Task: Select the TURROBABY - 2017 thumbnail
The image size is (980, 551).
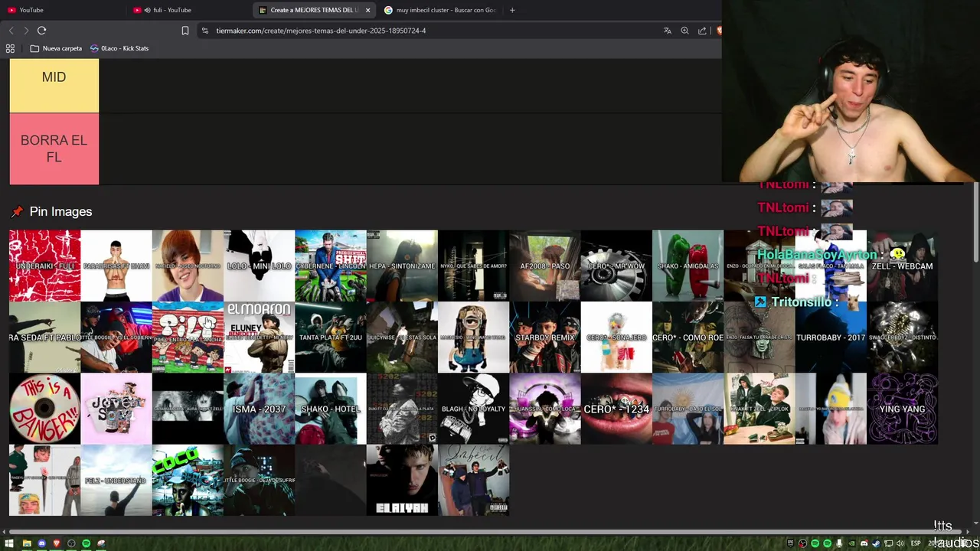Action: click(831, 337)
